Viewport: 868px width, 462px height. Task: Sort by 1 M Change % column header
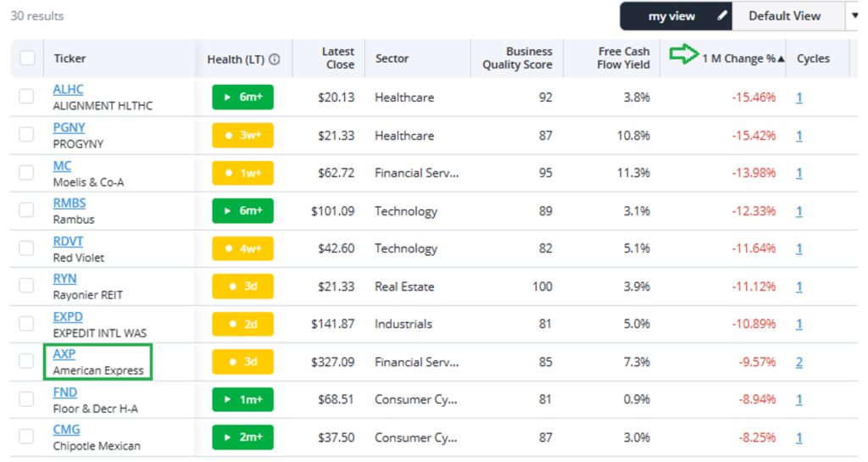[x=738, y=58]
